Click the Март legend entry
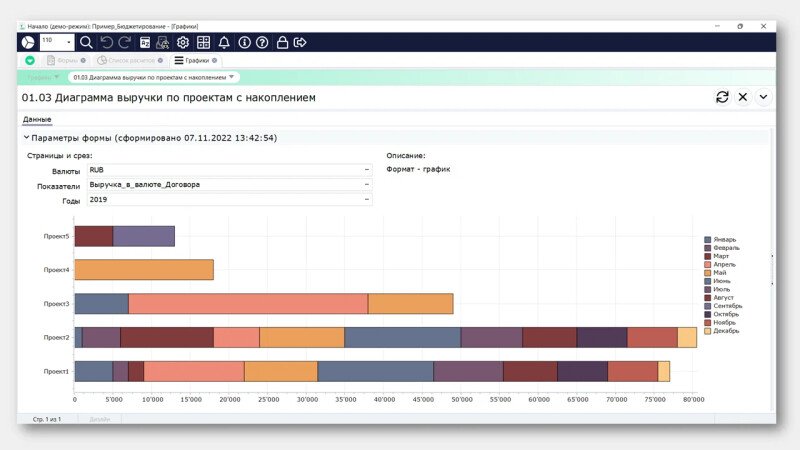800x450 pixels. point(717,256)
